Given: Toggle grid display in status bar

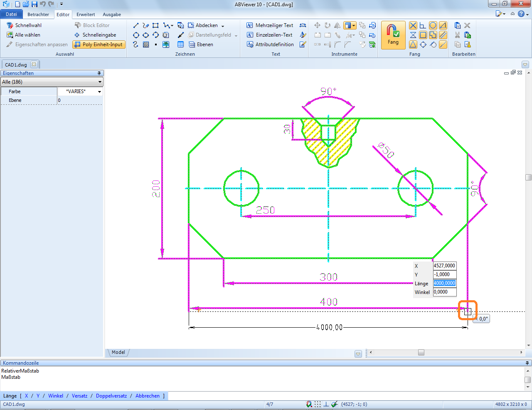Looking at the screenshot, I should point(318,404).
